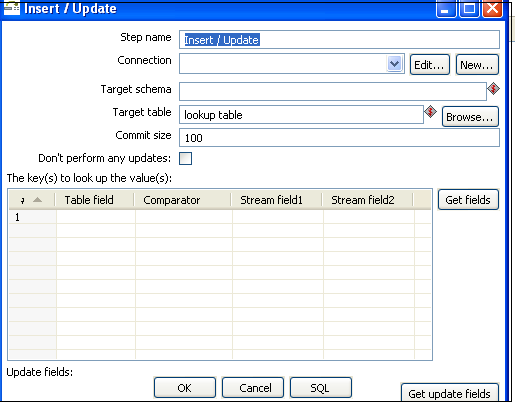Click the SQL button
This screenshot has height=402, width=515.
point(321,388)
